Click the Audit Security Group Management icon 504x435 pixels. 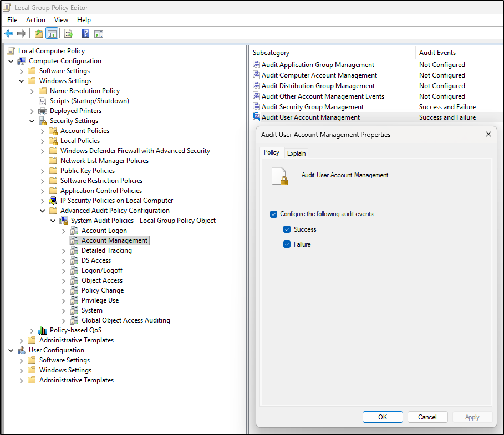click(256, 106)
